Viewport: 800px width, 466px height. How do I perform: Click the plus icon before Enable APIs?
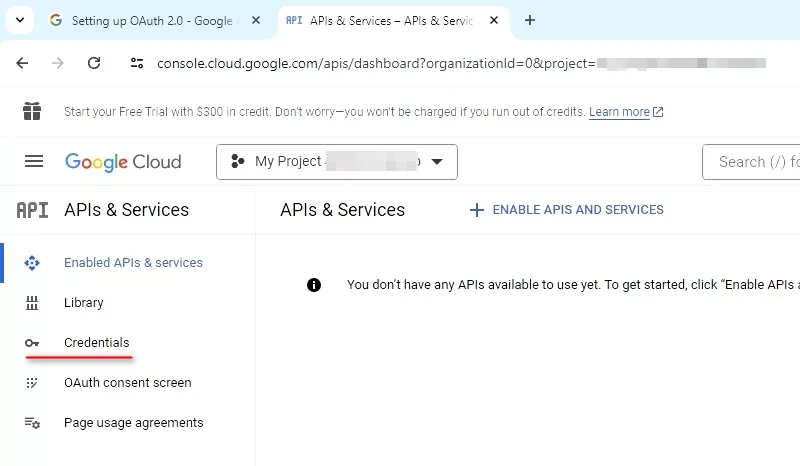477,210
